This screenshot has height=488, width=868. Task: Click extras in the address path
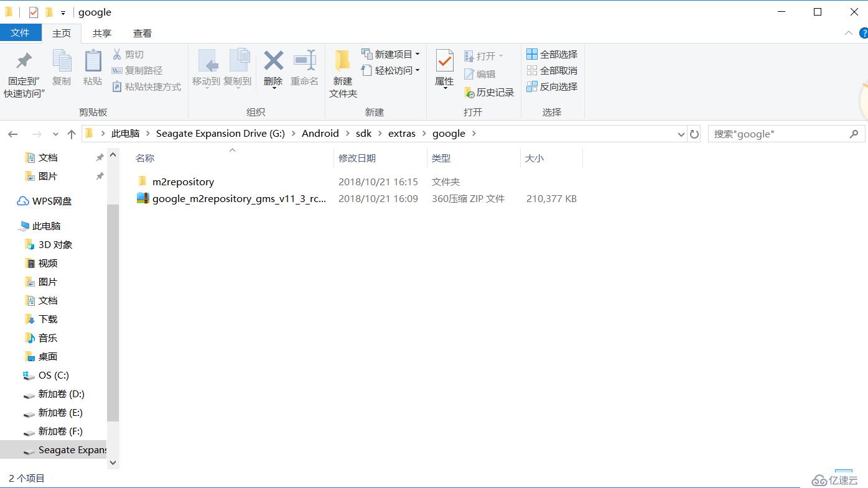(x=402, y=134)
